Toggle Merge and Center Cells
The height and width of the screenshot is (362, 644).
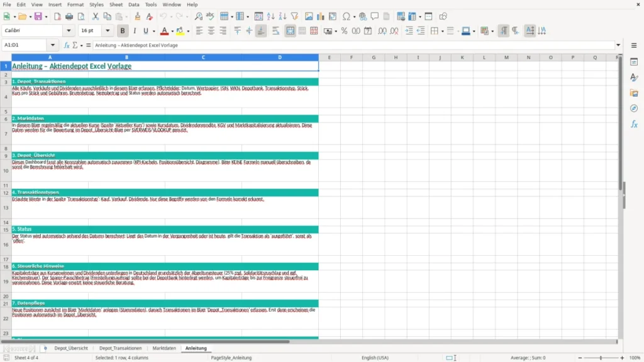[290, 31]
